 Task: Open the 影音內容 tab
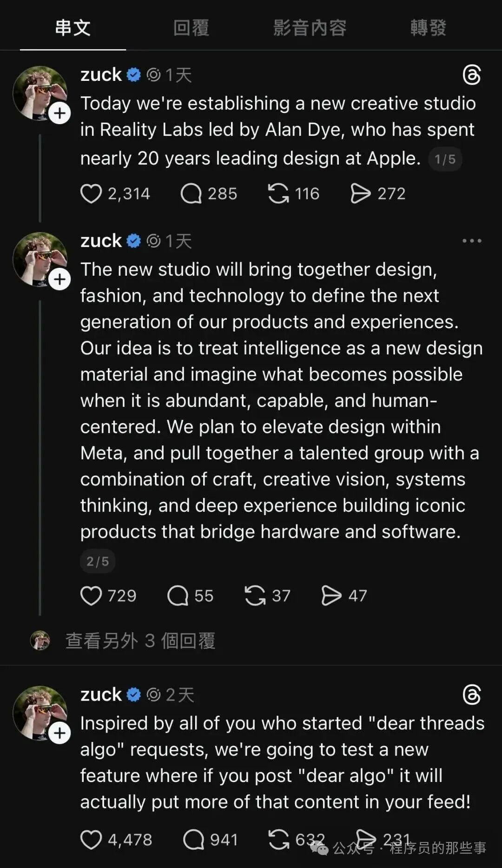pos(309,28)
